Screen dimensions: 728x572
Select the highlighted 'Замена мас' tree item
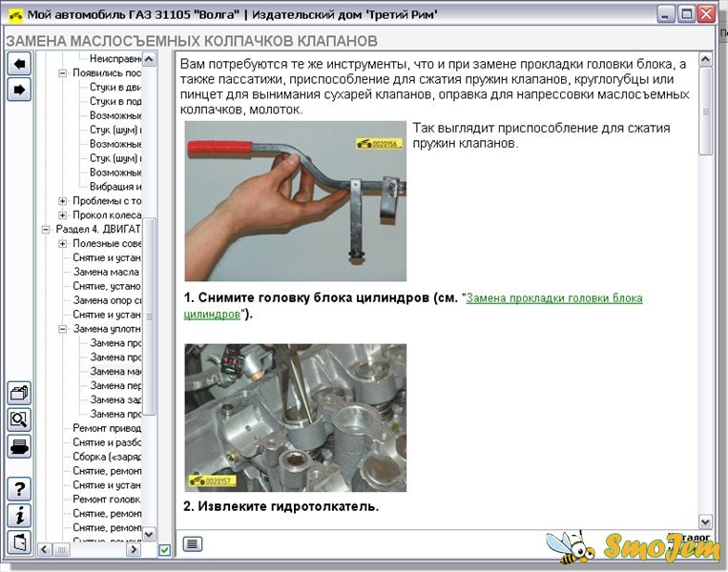(x=115, y=371)
